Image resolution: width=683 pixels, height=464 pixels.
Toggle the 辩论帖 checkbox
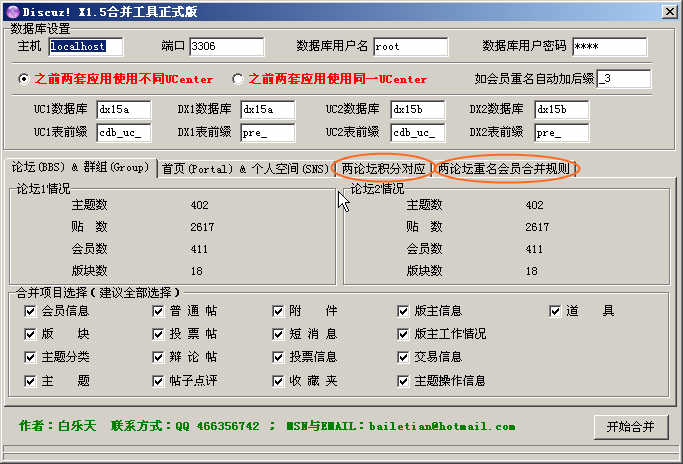click(158, 357)
